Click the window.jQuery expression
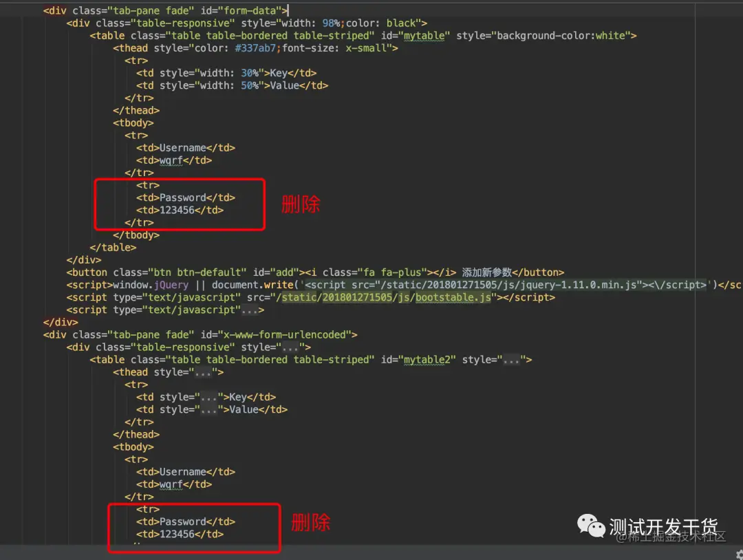 (x=151, y=285)
